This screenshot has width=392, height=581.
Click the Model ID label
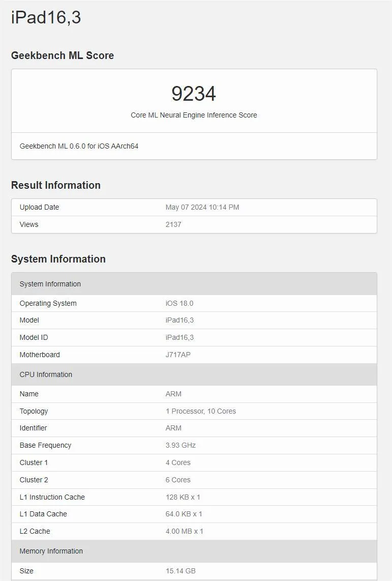(34, 337)
